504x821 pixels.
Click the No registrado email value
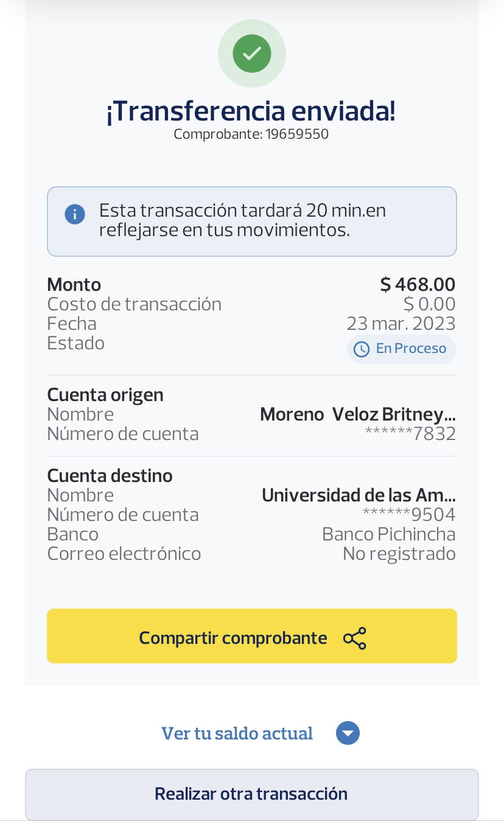[399, 554]
